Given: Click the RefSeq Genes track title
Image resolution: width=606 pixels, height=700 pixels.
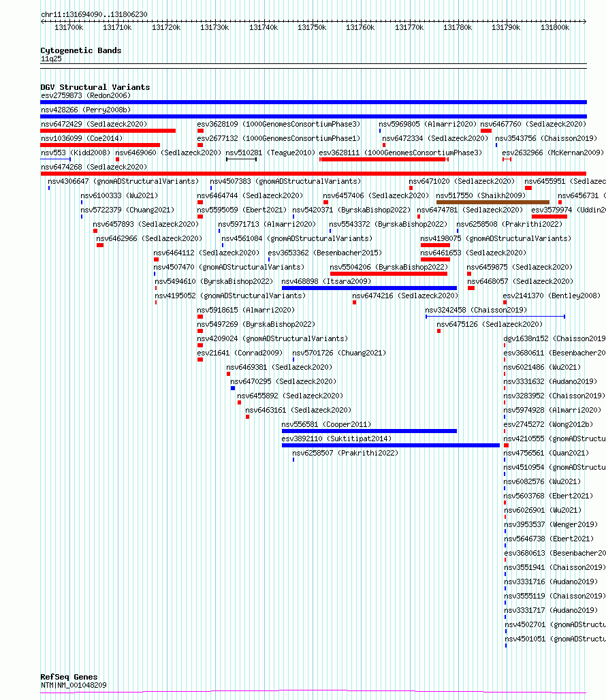Looking at the screenshot, I should coord(69,677).
